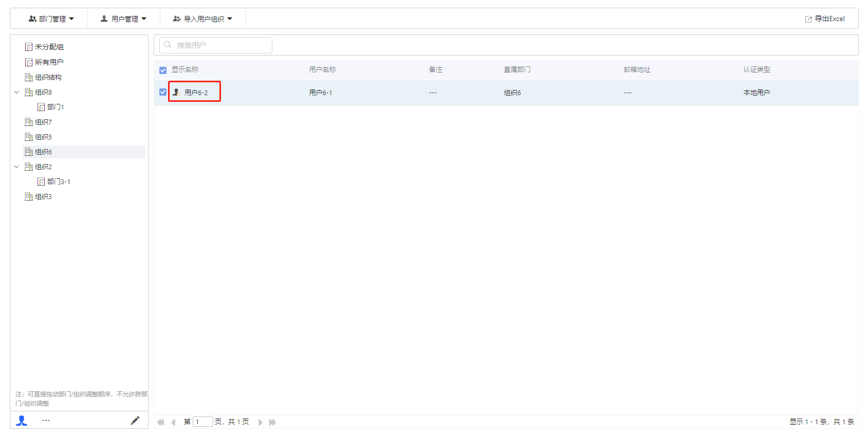Click display name 用户6-2
The image size is (868, 435).
[196, 93]
